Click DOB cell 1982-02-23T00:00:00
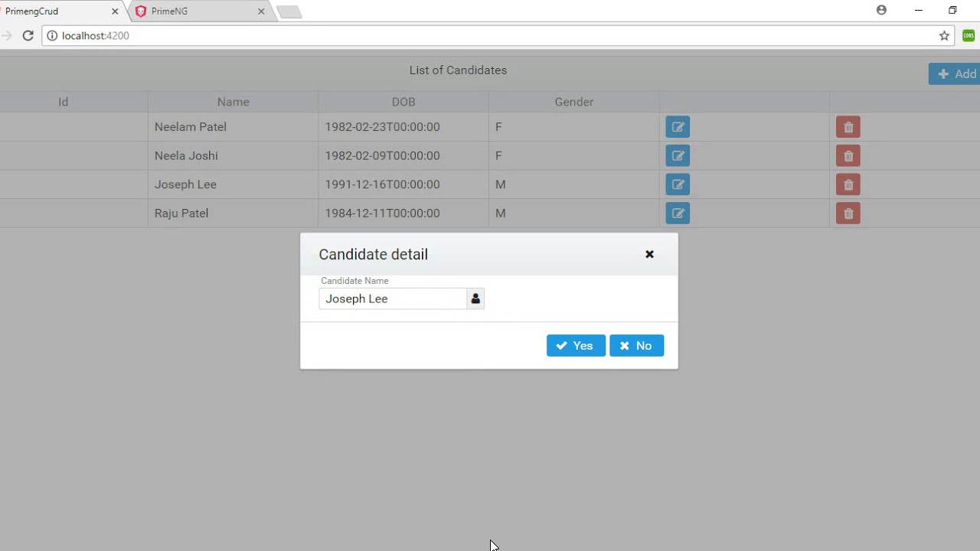980x551 pixels. 403,127
